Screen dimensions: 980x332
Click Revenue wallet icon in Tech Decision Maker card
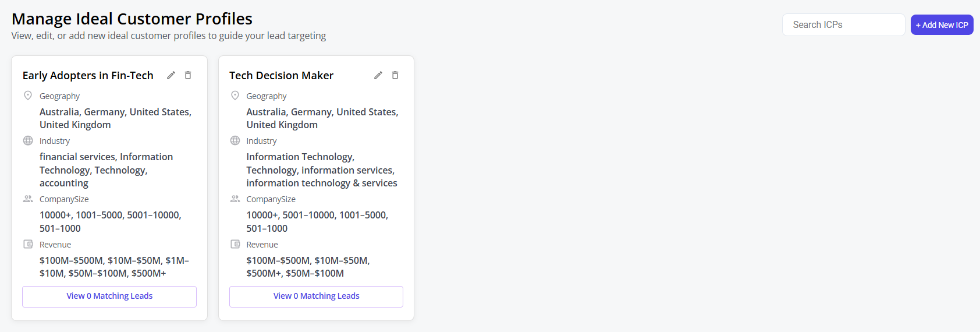tap(235, 244)
